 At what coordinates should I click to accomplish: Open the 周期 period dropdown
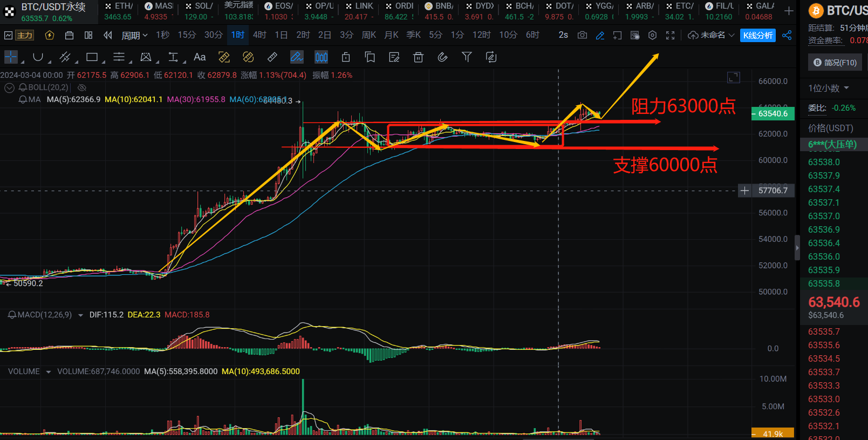click(134, 35)
